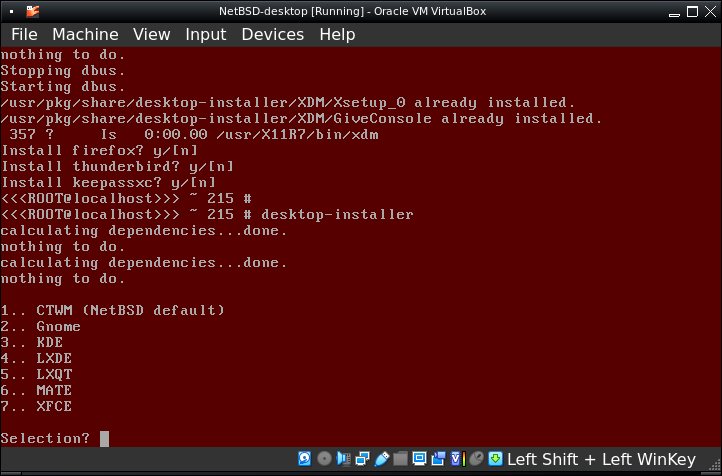
Task: Open the audio settings status icon
Action: (x=344, y=459)
